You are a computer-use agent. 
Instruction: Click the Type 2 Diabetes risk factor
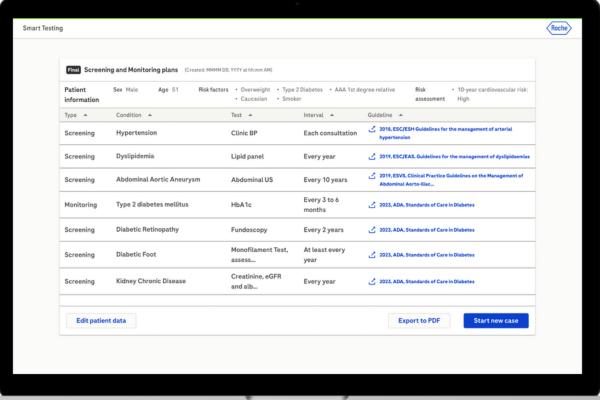302,90
